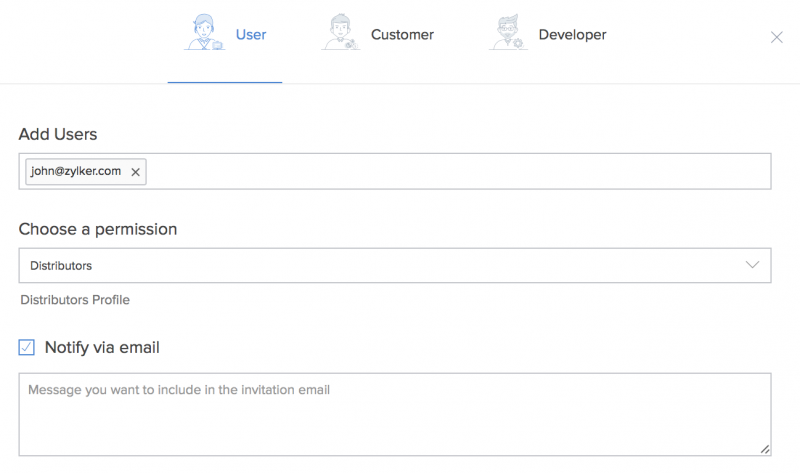Expand the permission dropdown chevron arrow
The image size is (800, 473).
[753, 265]
